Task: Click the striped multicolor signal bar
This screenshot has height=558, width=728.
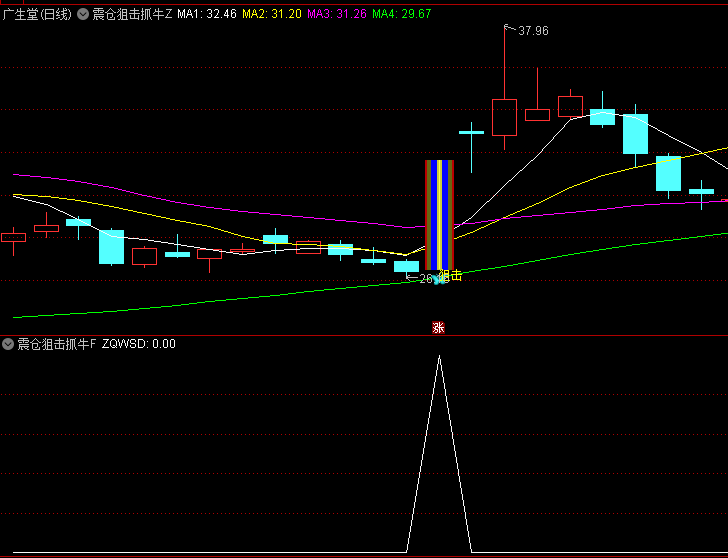Action: (x=440, y=215)
